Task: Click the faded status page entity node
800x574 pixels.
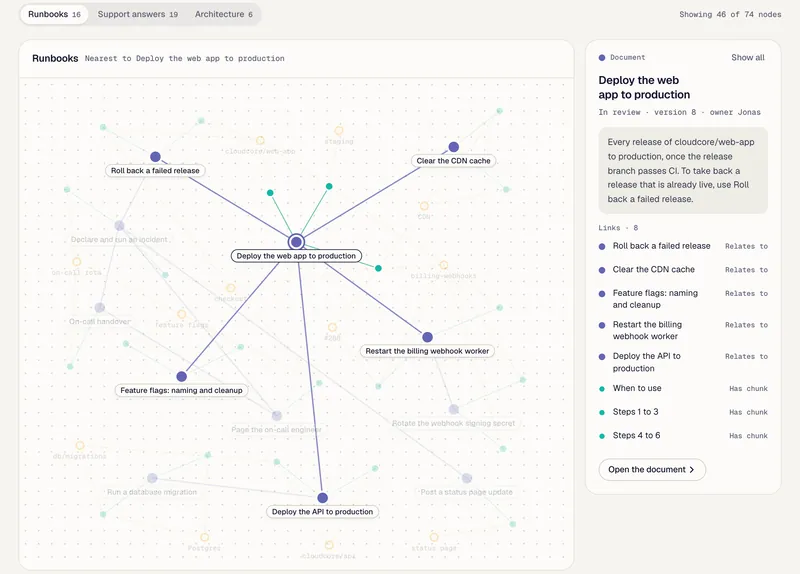Action: pyautogui.click(x=434, y=537)
